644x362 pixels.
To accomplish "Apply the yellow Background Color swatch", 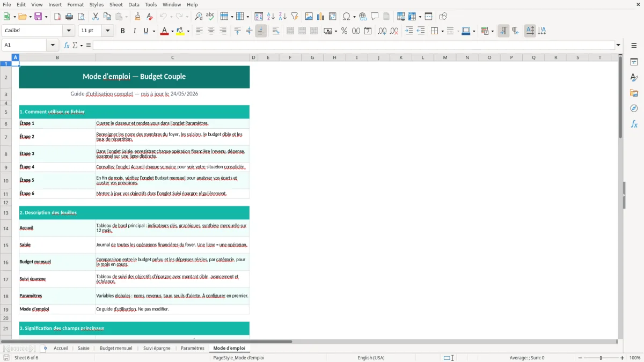I will [180, 31].
